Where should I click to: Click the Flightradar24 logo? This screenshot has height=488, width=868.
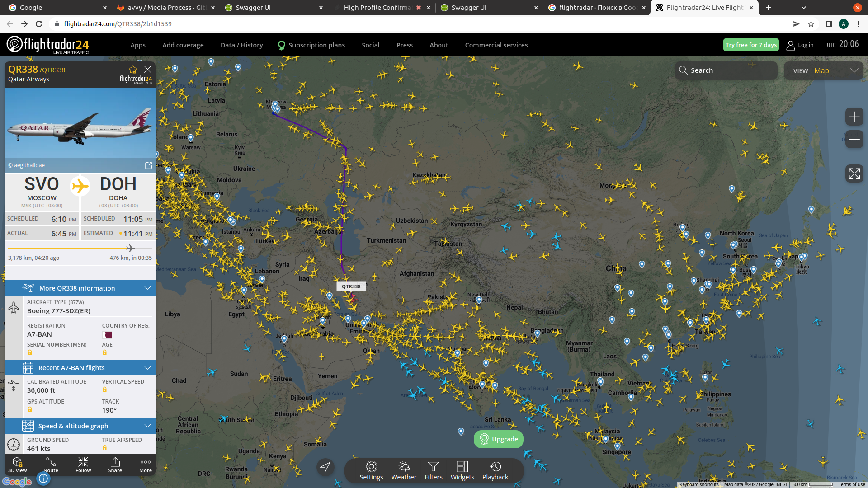coord(47,45)
